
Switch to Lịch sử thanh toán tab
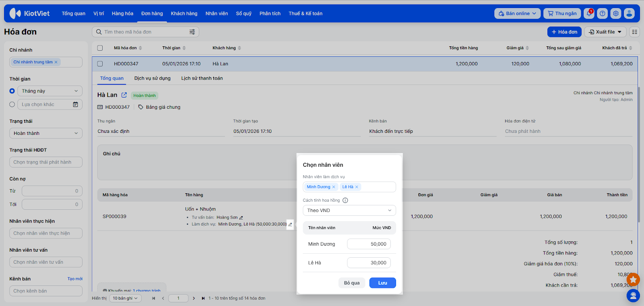202,78
